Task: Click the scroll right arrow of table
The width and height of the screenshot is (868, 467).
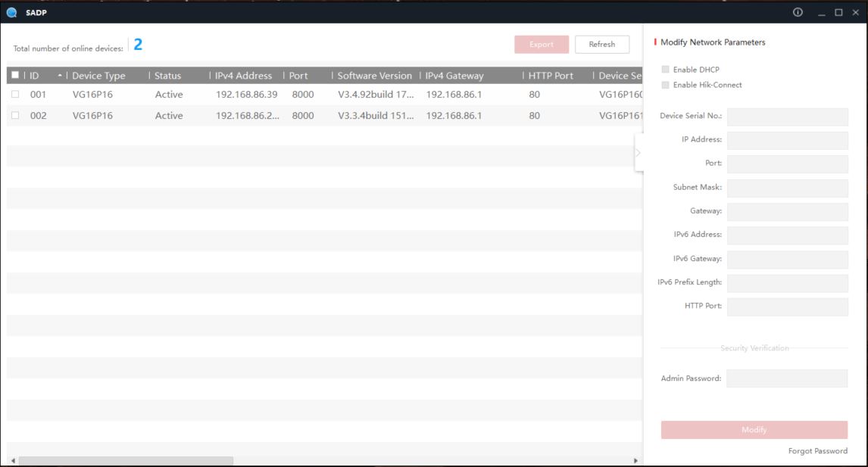Action: [x=635, y=460]
